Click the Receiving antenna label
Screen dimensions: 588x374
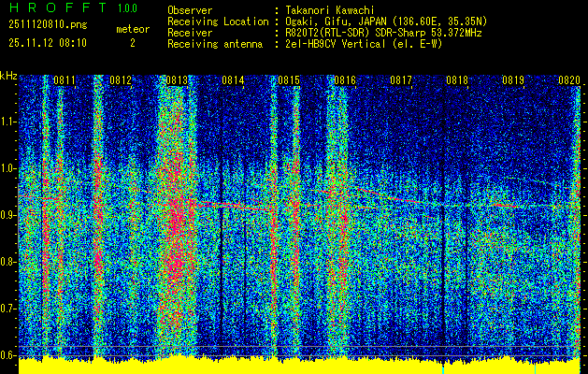tap(215, 44)
